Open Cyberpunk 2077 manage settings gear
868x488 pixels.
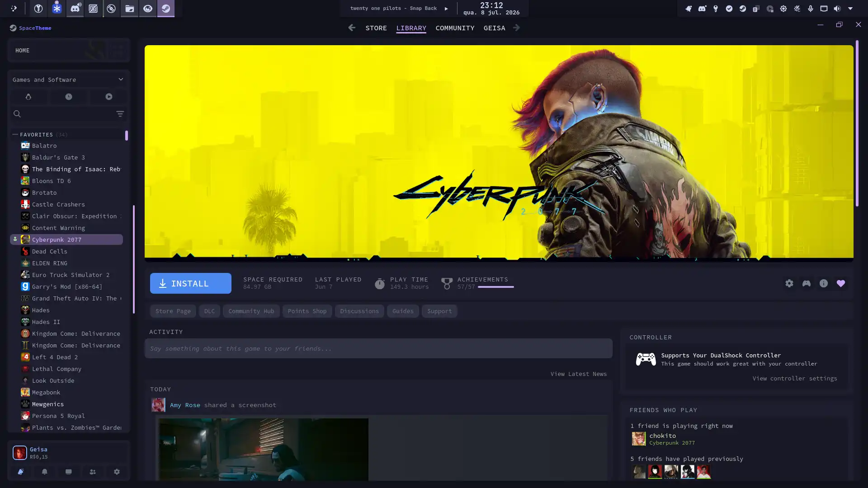pos(789,283)
